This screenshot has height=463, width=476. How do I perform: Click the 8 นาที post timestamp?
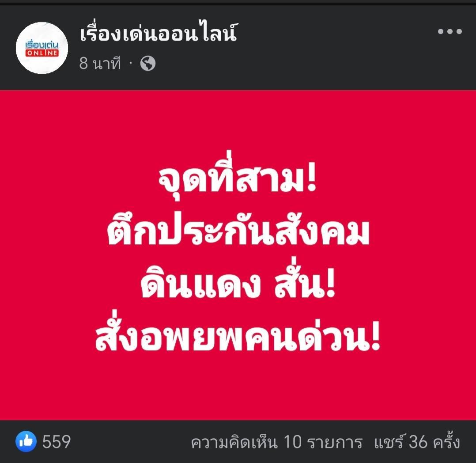[x=100, y=64]
